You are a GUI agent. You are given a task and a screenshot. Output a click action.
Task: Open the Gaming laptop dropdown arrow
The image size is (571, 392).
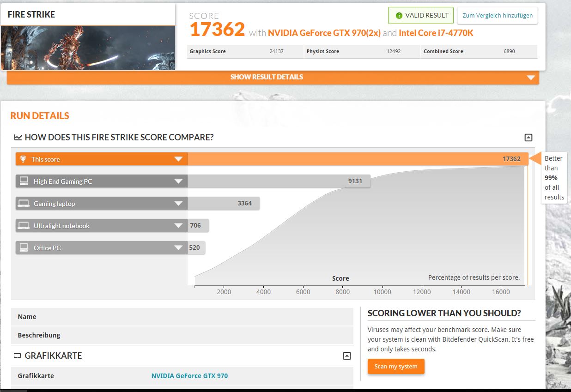[x=178, y=204]
